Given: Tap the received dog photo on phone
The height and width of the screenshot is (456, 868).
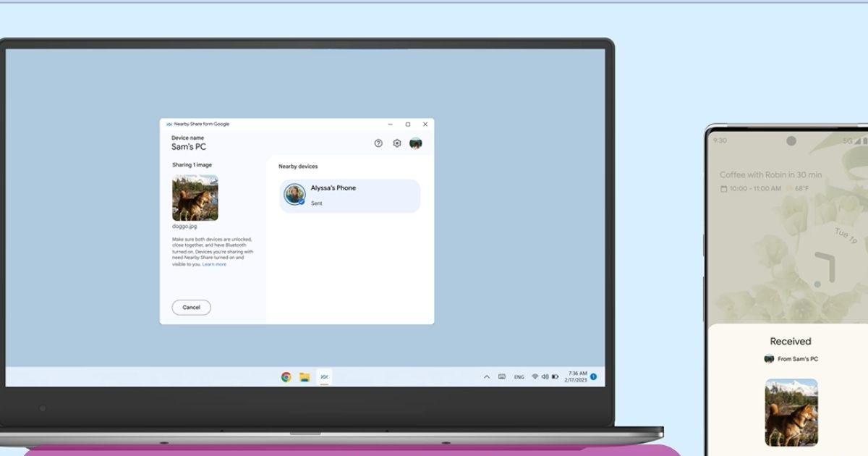Looking at the screenshot, I should 791,412.
